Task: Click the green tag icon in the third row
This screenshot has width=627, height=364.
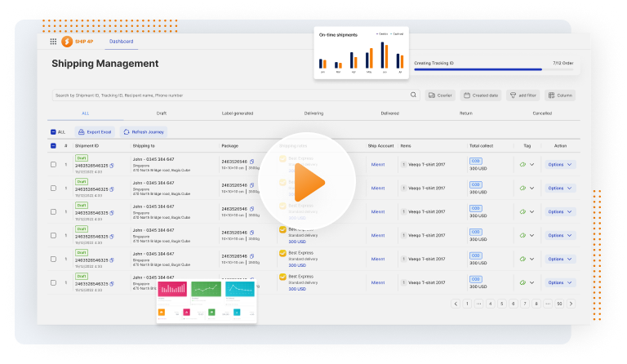Action: [x=522, y=211]
